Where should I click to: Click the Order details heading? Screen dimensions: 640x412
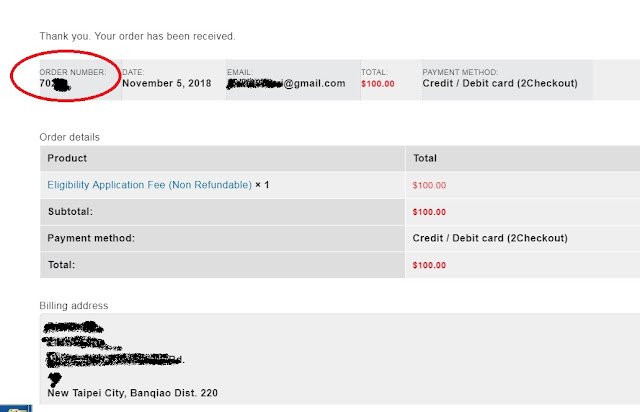69,137
